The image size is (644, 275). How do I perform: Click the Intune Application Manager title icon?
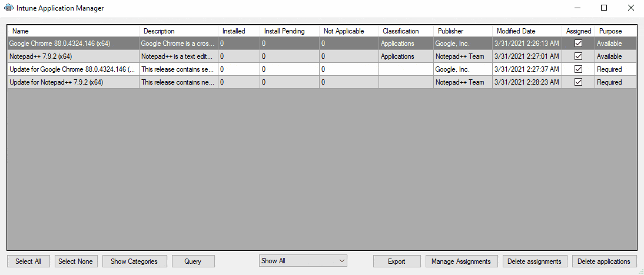click(8, 8)
